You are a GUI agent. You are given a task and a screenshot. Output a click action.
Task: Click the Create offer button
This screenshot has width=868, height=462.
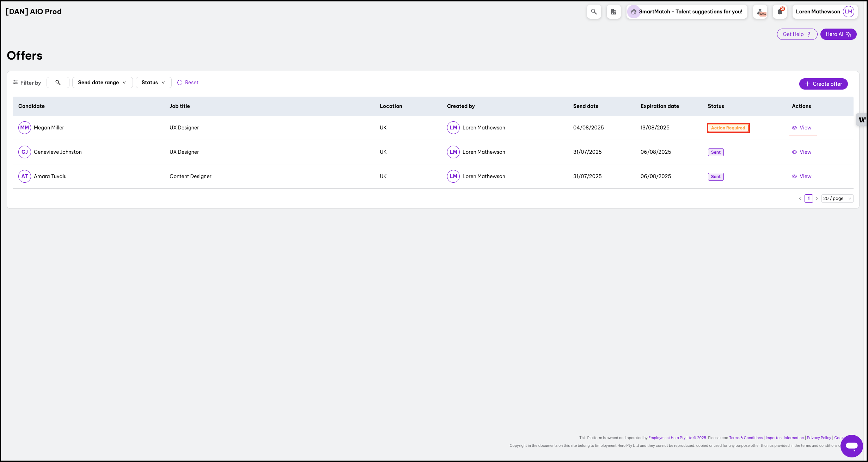point(823,84)
